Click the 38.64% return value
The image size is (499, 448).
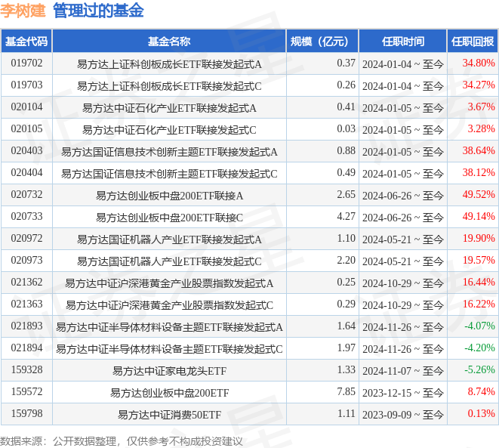[x=479, y=150]
